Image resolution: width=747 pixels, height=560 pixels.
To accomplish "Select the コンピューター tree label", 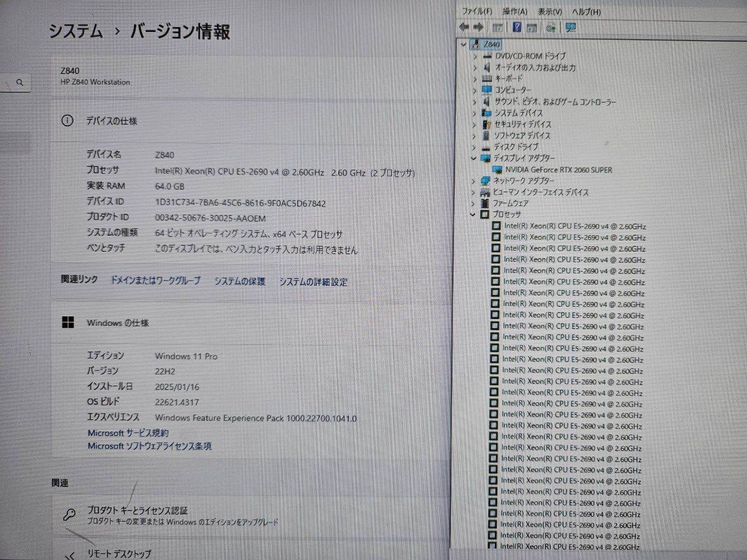I will click(x=513, y=90).
